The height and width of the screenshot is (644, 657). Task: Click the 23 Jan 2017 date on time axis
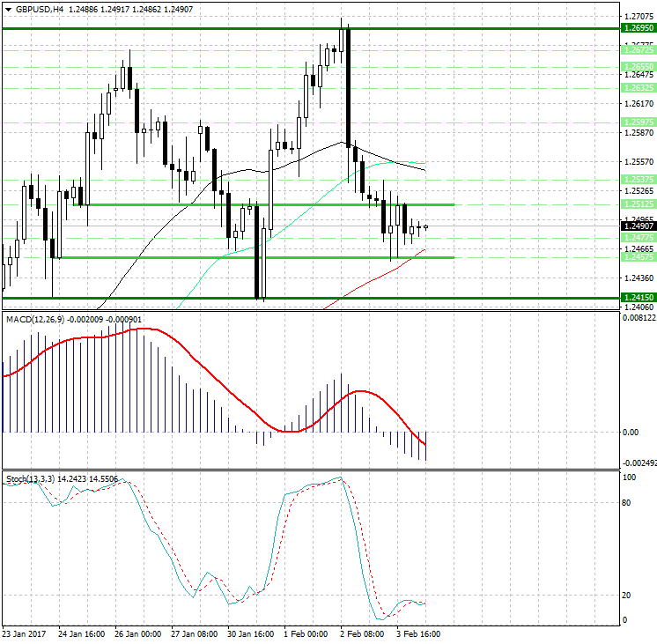click(x=24, y=633)
